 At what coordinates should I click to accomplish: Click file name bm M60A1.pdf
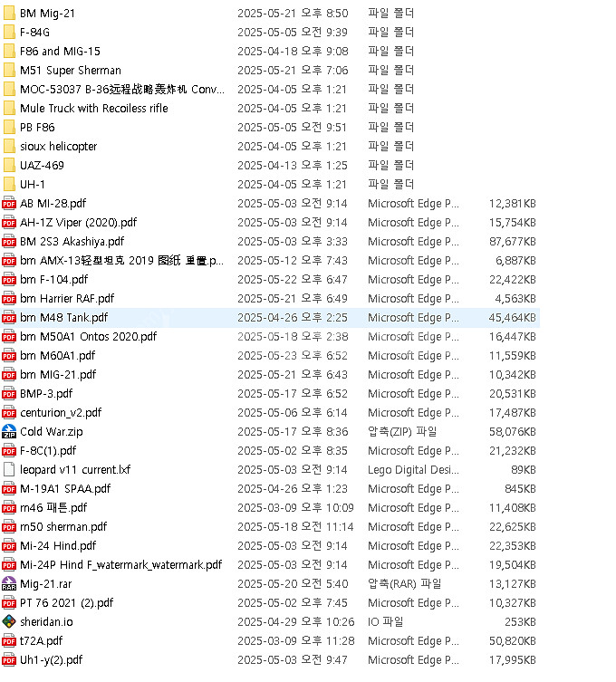click(57, 356)
